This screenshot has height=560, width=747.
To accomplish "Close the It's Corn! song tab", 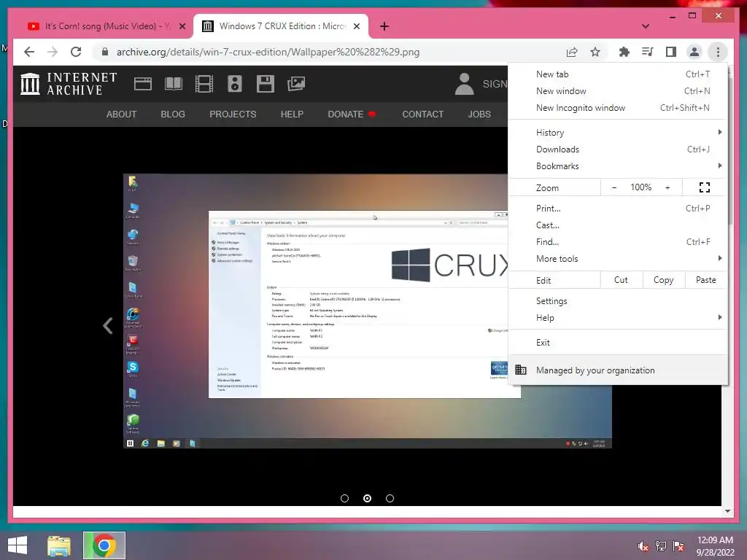I will coord(182,27).
